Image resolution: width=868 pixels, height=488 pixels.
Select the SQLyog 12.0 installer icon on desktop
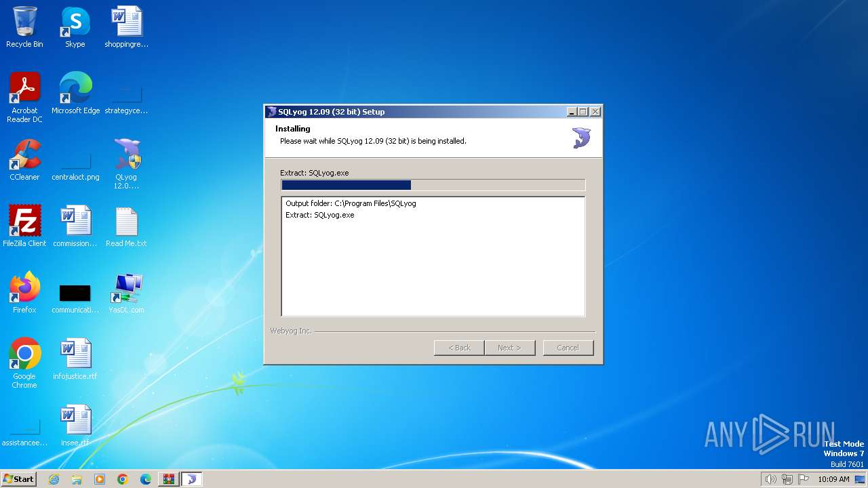[x=126, y=164]
